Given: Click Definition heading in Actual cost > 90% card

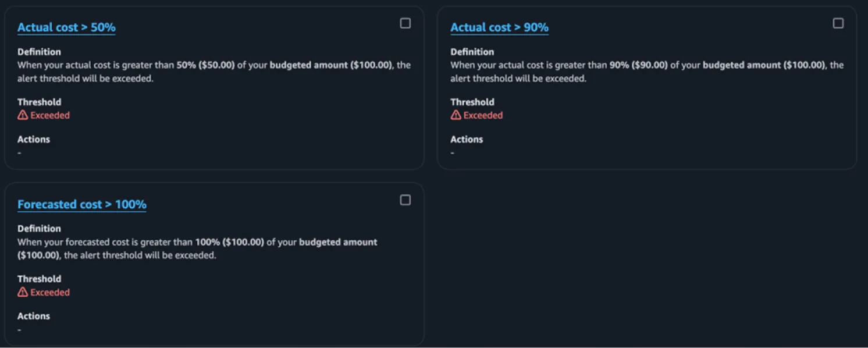Looking at the screenshot, I should tap(472, 52).
